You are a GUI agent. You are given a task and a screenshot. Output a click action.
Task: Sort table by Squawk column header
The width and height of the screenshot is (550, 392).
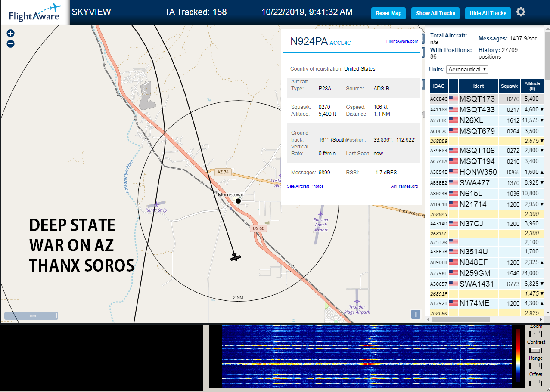509,86
